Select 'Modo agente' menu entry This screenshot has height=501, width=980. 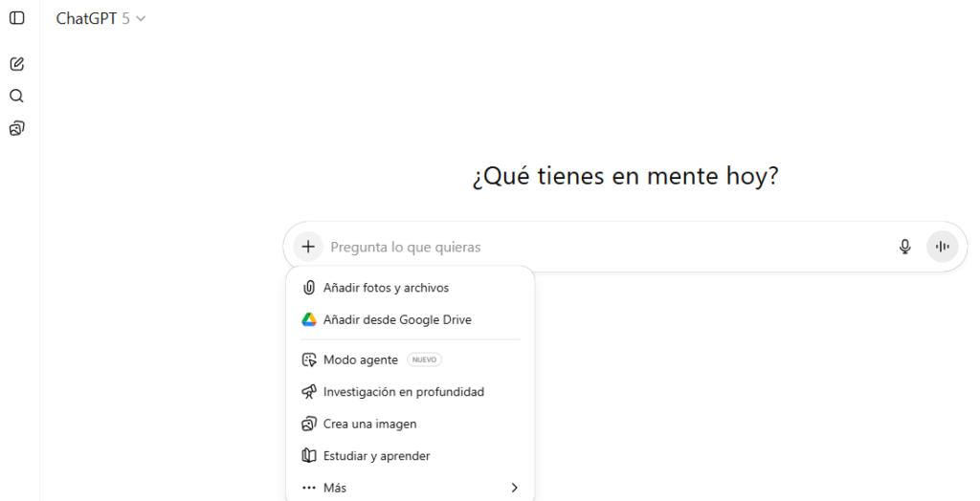click(x=410, y=359)
